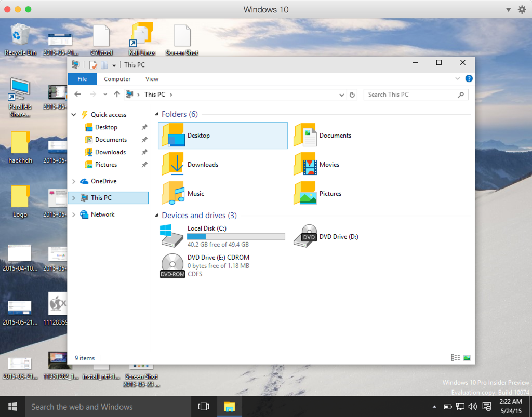
Task: Open the Task View taskbar icon
Action: 204,407
